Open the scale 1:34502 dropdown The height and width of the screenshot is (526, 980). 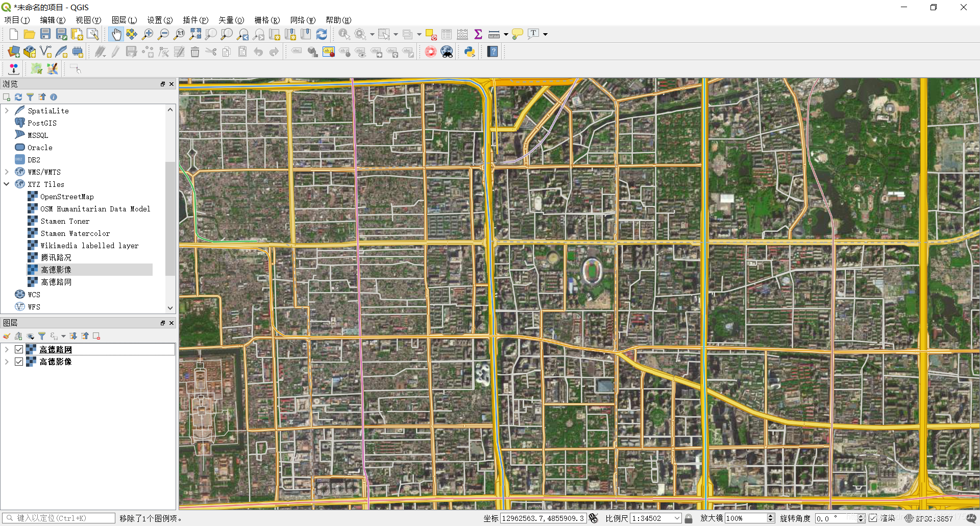[x=677, y=518]
